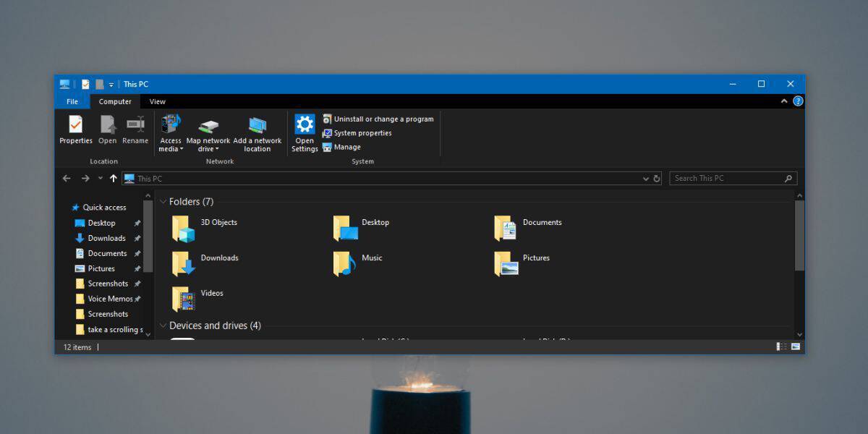
Task: Click the Search This PC field
Action: click(727, 179)
